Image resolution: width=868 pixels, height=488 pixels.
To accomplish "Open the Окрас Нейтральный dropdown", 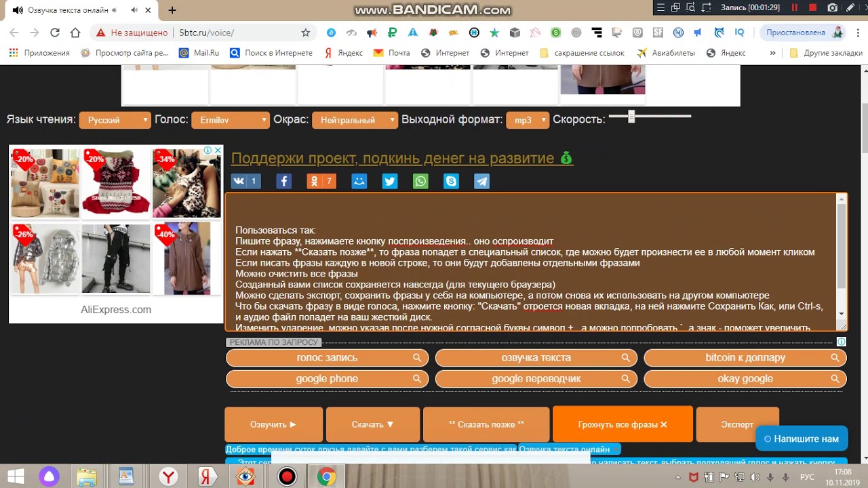I will (x=355, y=120).
